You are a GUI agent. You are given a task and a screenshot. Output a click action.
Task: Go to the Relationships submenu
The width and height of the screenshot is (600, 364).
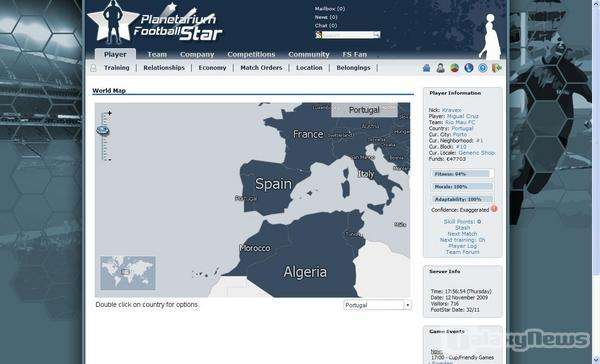pyautogui.click(x=164, y=68)
